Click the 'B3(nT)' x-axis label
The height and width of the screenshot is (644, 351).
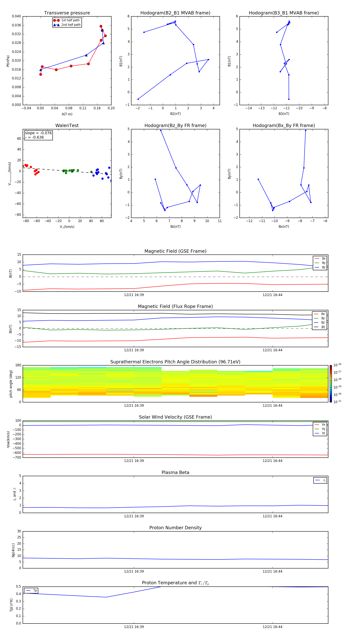284,114
